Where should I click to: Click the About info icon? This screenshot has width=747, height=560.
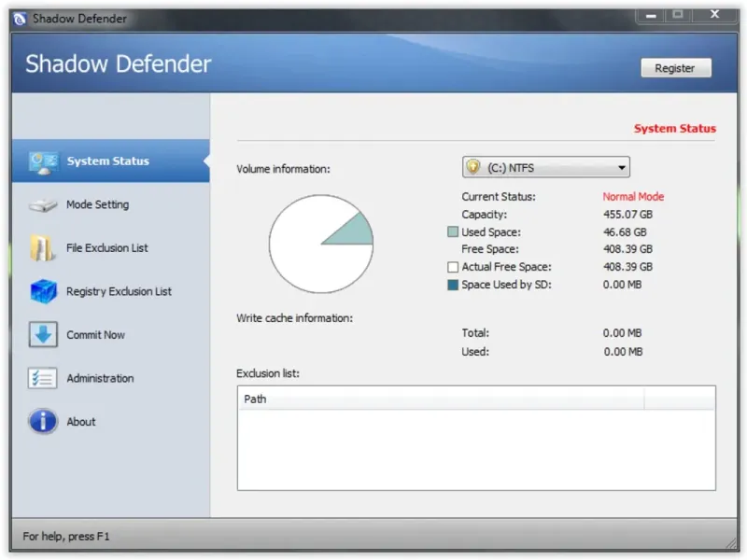[43, 422]
